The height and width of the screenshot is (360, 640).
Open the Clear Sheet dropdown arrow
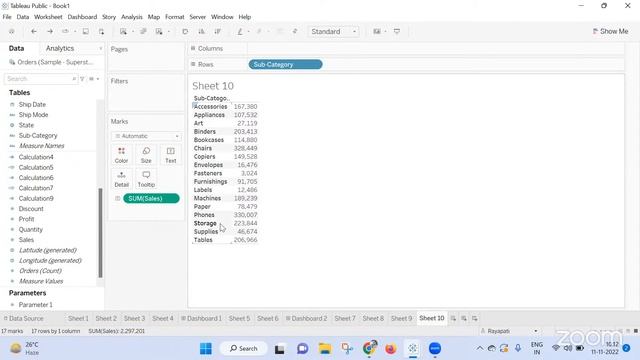pos(169,31)
